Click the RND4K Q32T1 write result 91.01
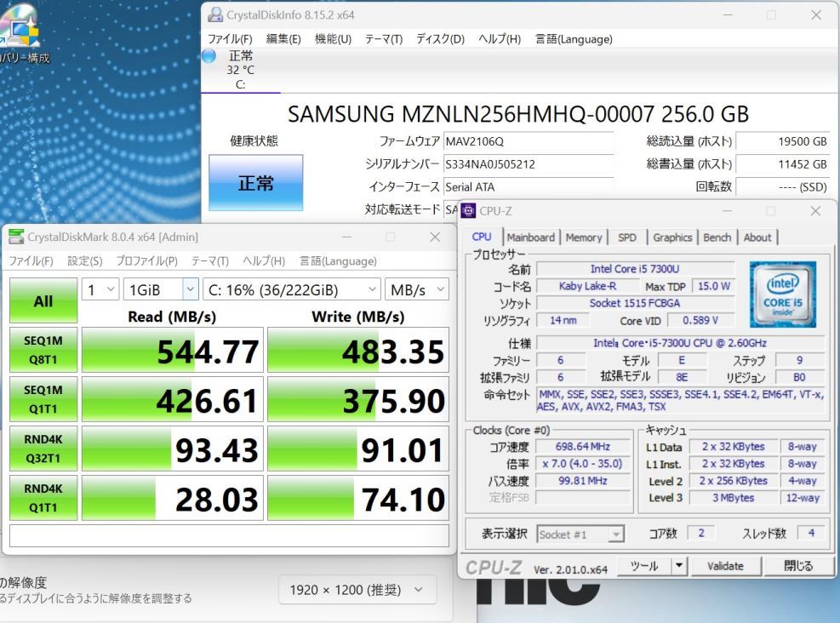The height and width of the screenshot is (623, 840). [x=357, y=449]
